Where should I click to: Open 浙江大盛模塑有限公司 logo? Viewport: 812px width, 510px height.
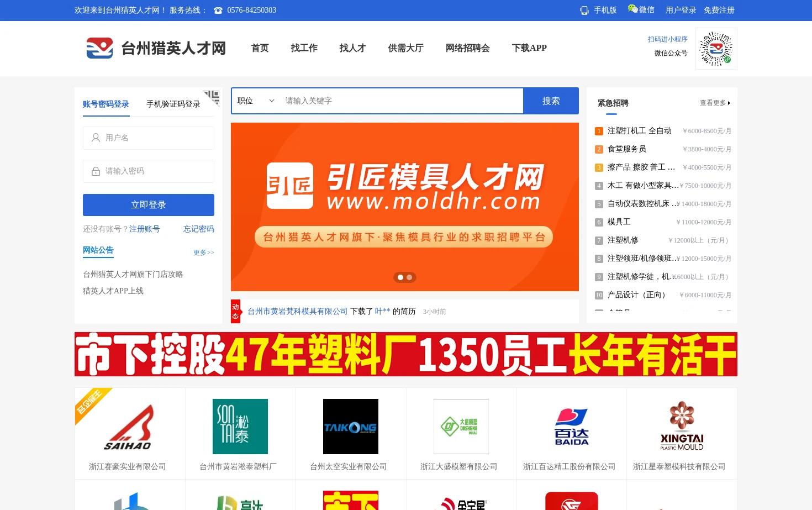pos(461,427)
